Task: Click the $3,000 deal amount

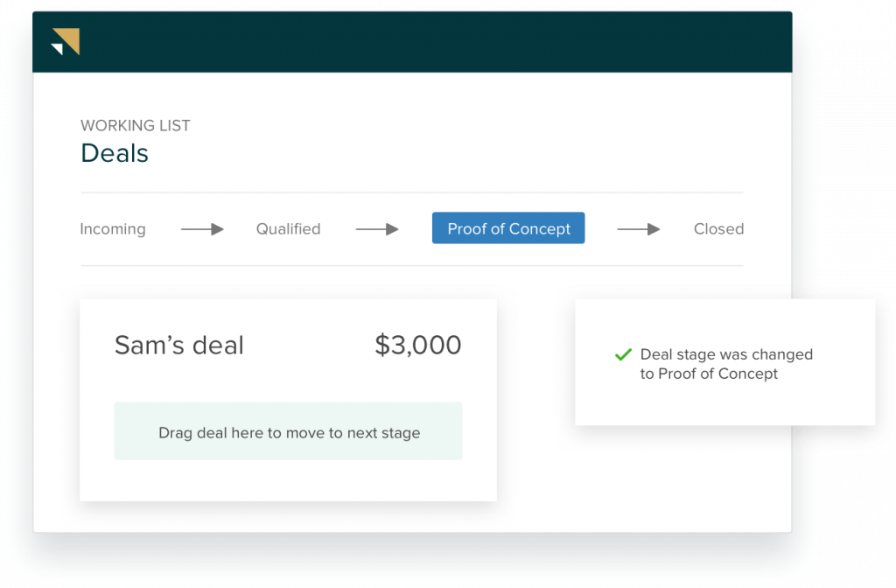Action: tap(417, 345)
